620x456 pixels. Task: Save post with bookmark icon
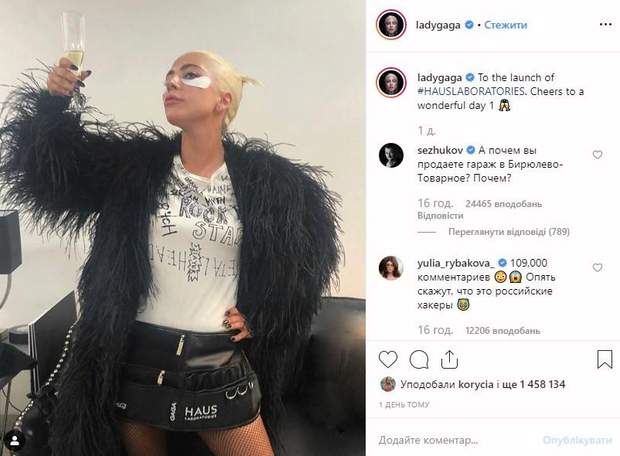[605, 360]
